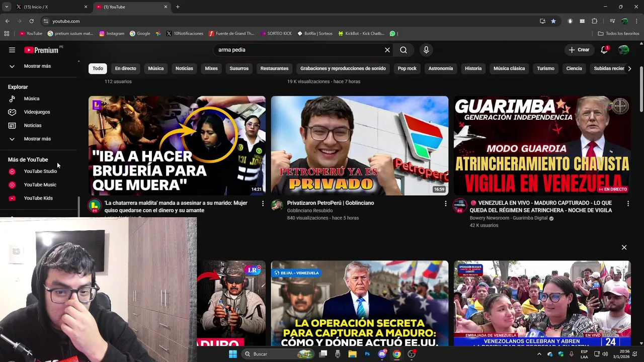Click the magnifier search button

click(x=404, y=50)
